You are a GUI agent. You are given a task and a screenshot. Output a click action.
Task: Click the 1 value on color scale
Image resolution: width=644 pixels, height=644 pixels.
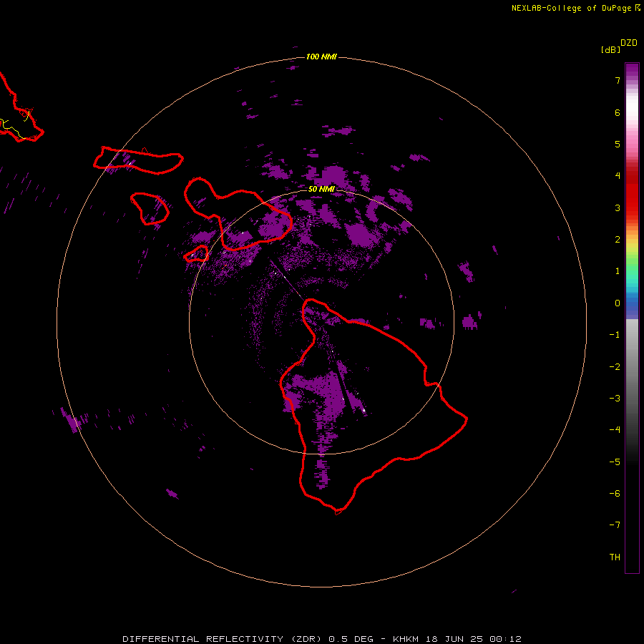pos(618,271)
